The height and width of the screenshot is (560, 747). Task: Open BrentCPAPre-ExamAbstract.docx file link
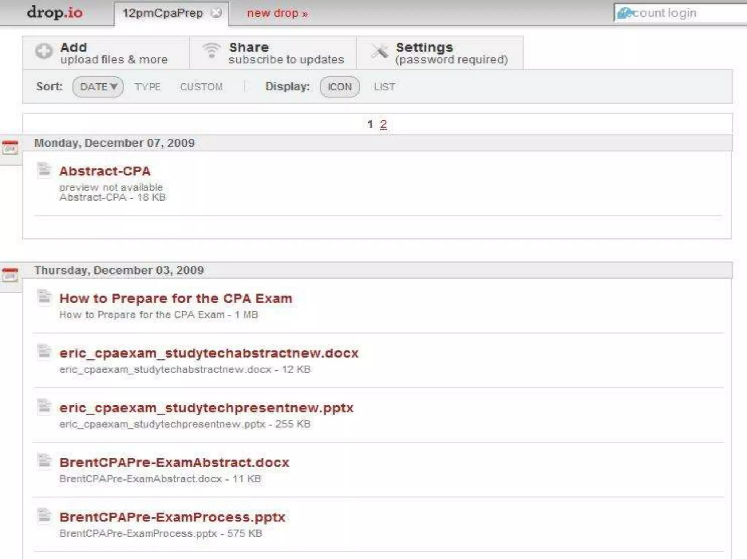(x=174, y=462)
